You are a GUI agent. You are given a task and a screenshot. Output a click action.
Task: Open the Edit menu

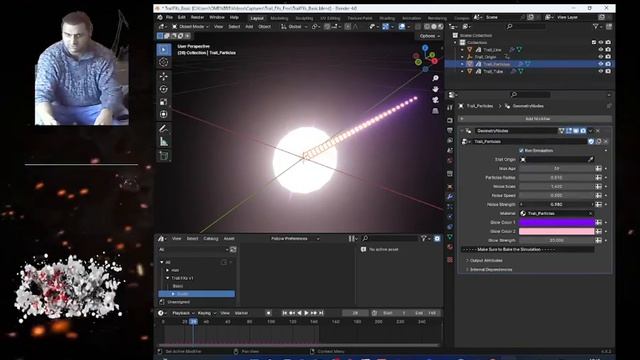[x=182, y=18]
